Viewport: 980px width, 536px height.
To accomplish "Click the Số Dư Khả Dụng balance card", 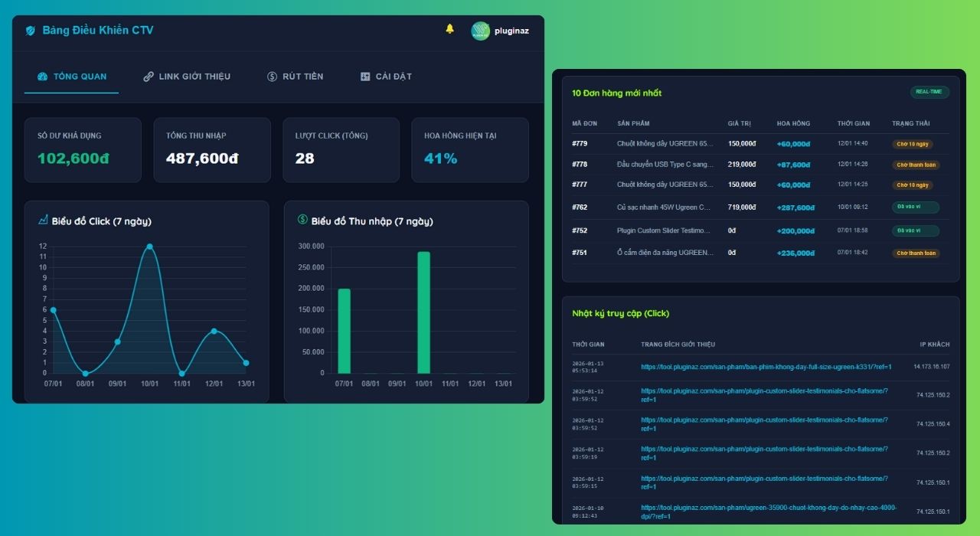I will tap(83, 150).
